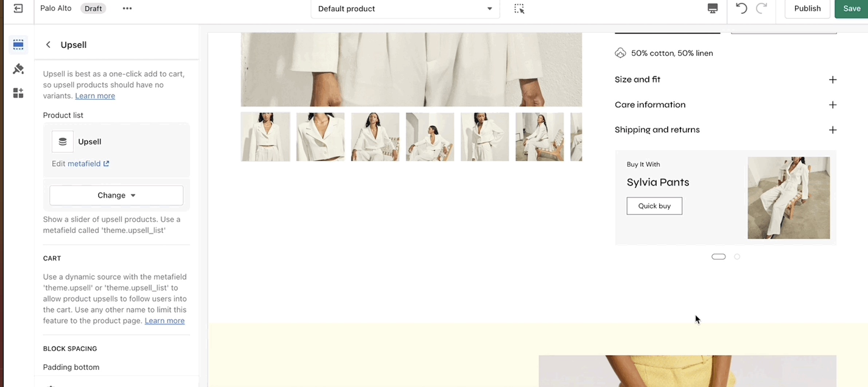Open the Default product template dropdown
868x387 pixels.
point(405,9)
